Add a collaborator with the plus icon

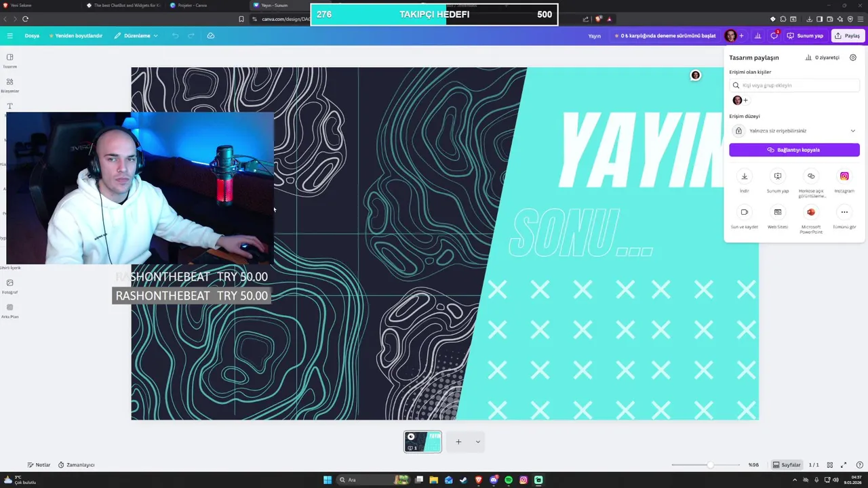[x=741, y=36]
